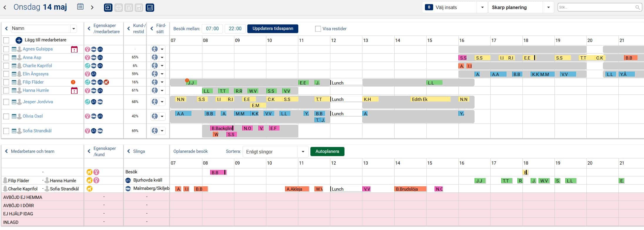Click the plus icon to add medarbetare
The height and width of the screenshot is (230, 644).
[19, 40]
